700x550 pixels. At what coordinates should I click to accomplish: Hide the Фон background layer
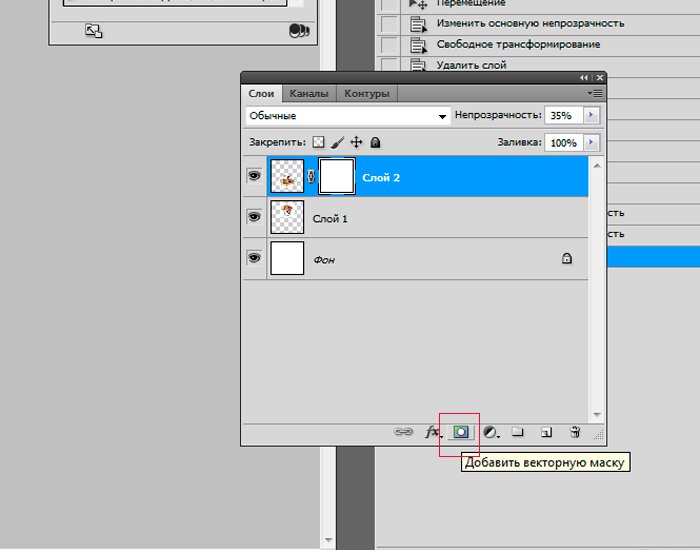click(x=254, y=258)
